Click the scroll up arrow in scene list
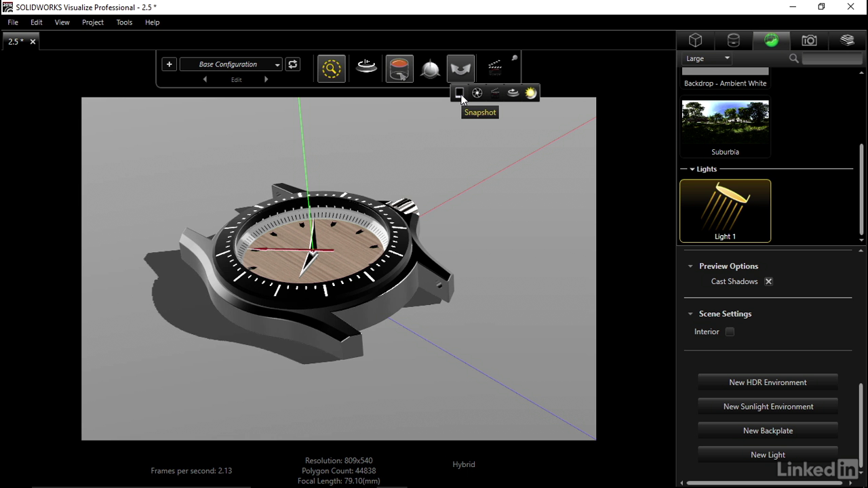Image resolution: width=868 pixels, height=488 pixels. coord(861,73)
